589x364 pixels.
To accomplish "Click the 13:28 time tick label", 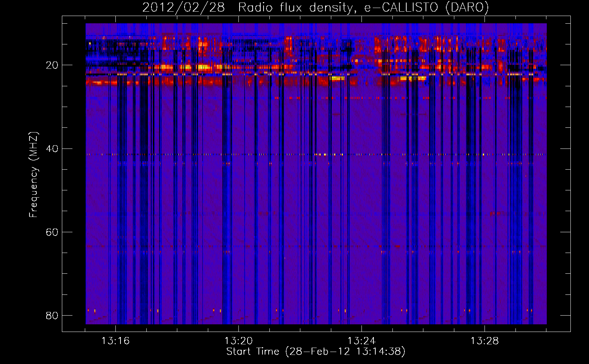I will (x=485, y=341).
